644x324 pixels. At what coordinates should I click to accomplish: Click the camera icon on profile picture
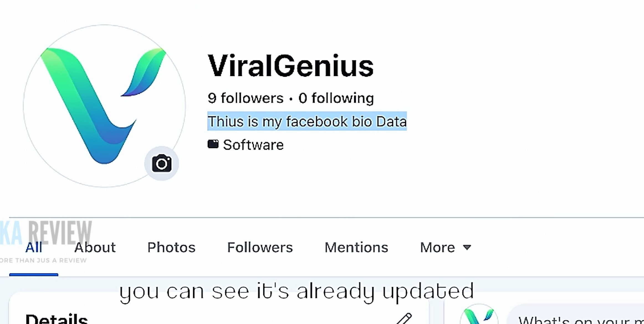tap(162, 163)
